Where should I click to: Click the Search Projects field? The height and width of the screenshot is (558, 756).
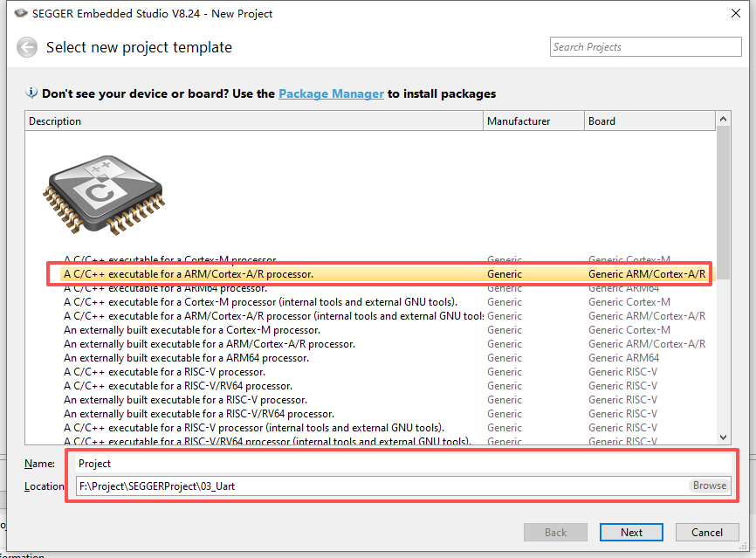[645, 47]
